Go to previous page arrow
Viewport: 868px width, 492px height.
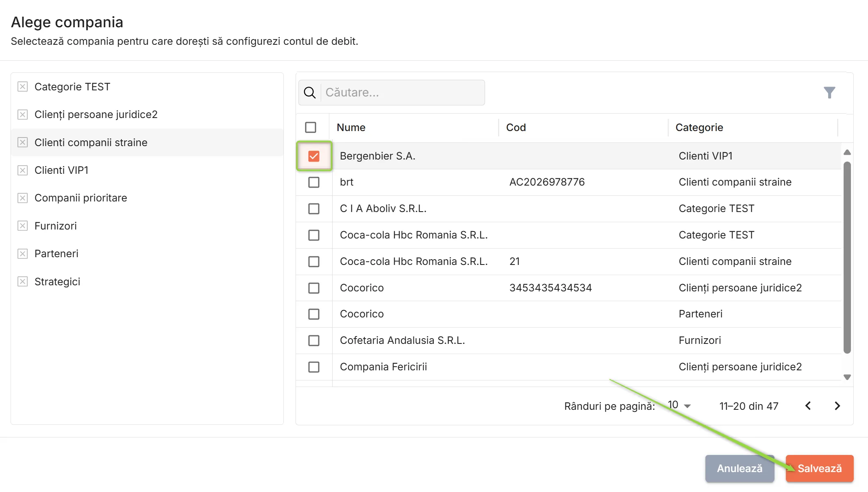[x=808, y=406]
